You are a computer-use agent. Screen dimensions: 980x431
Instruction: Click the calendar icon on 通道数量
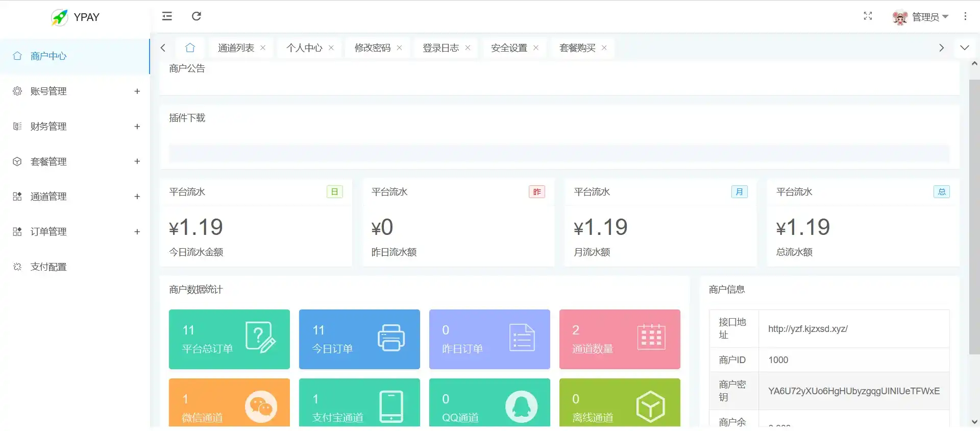point(651,337)
